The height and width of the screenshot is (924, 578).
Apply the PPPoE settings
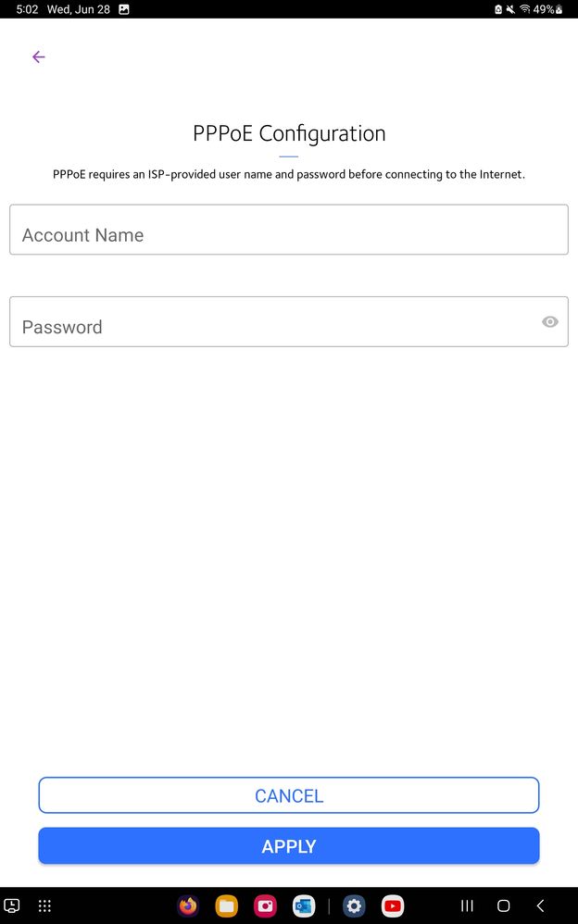click(289, 846)
